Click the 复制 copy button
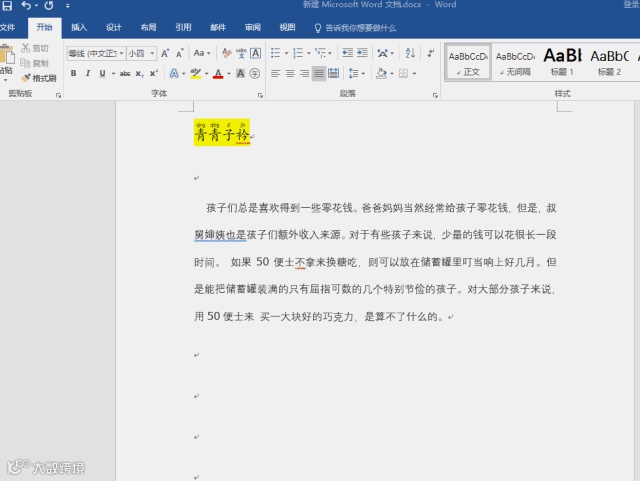The height and width of the screenshot is (481, 640). pos(35,63)
